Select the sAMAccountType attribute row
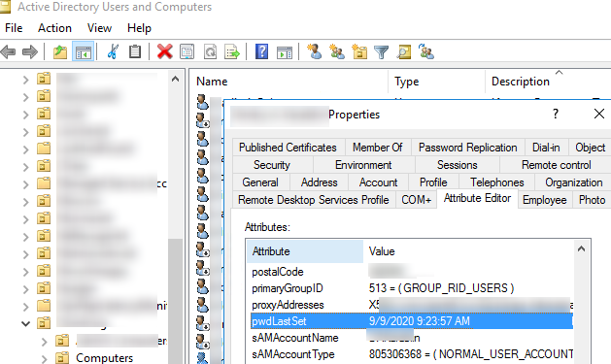The height and width of the screenshot is (364, 611). (x=412, y=354)
